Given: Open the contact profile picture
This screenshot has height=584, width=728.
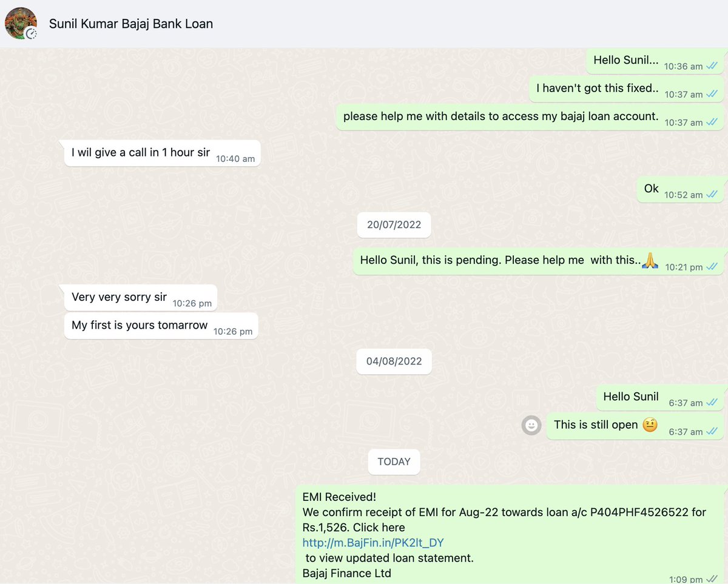Looking at the screenshot, I should pyautogui.click(x=20, y=24).
